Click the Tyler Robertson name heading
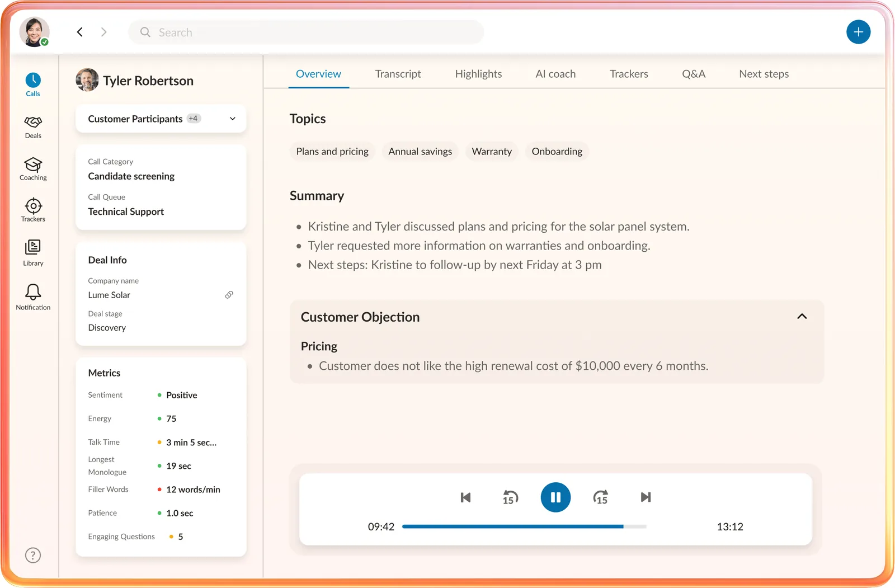 [148, 81]
